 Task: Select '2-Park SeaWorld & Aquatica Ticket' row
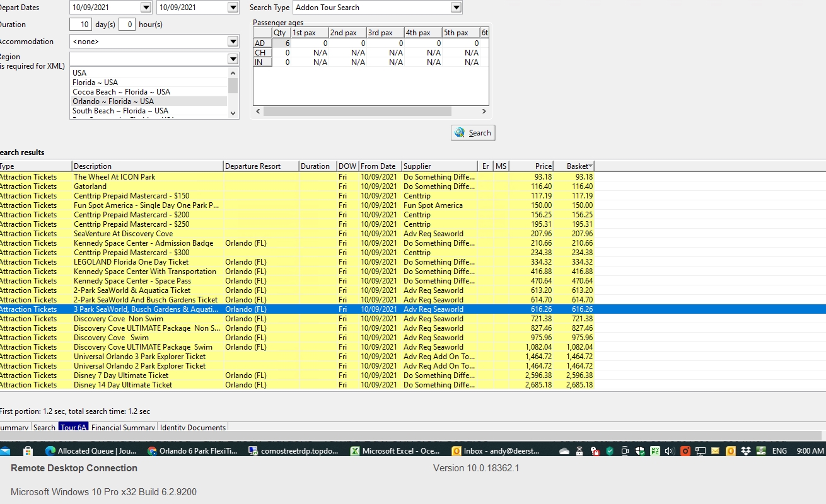click(296, 290)
